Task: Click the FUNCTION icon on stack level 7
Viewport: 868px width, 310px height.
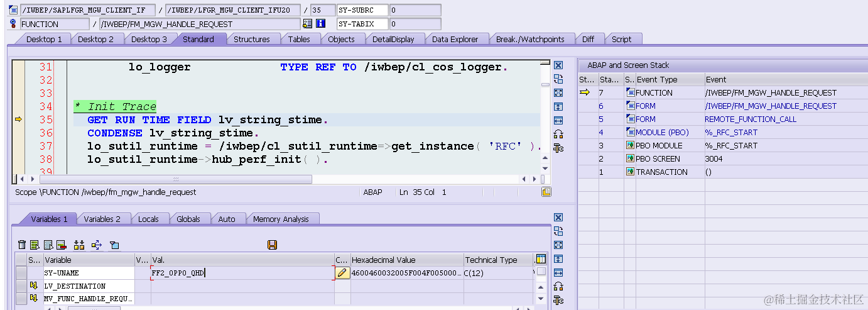Action: coord(630,92)
